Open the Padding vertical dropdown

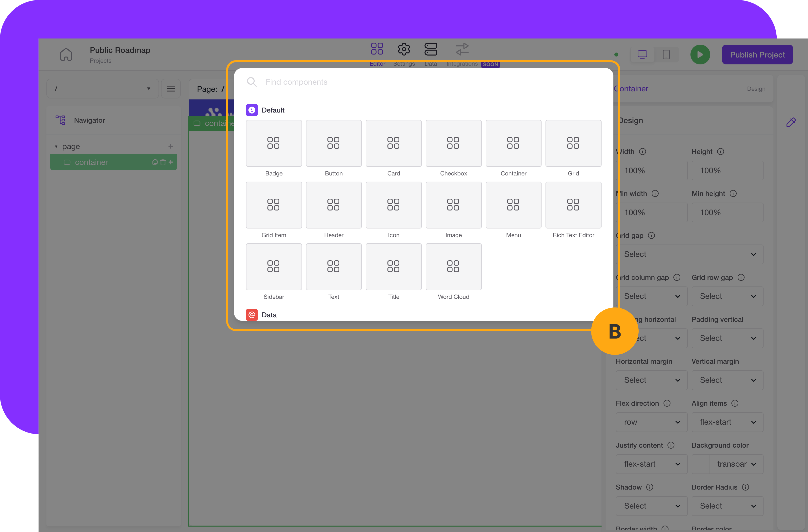(x=727, y=338)
